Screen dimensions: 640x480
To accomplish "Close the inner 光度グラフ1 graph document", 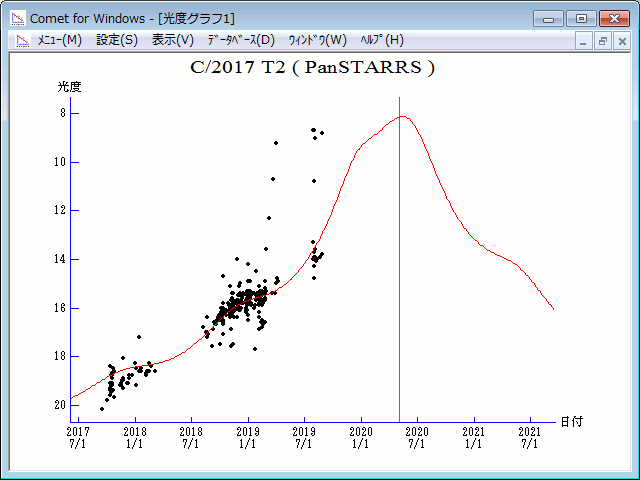I will pos(621,41).
